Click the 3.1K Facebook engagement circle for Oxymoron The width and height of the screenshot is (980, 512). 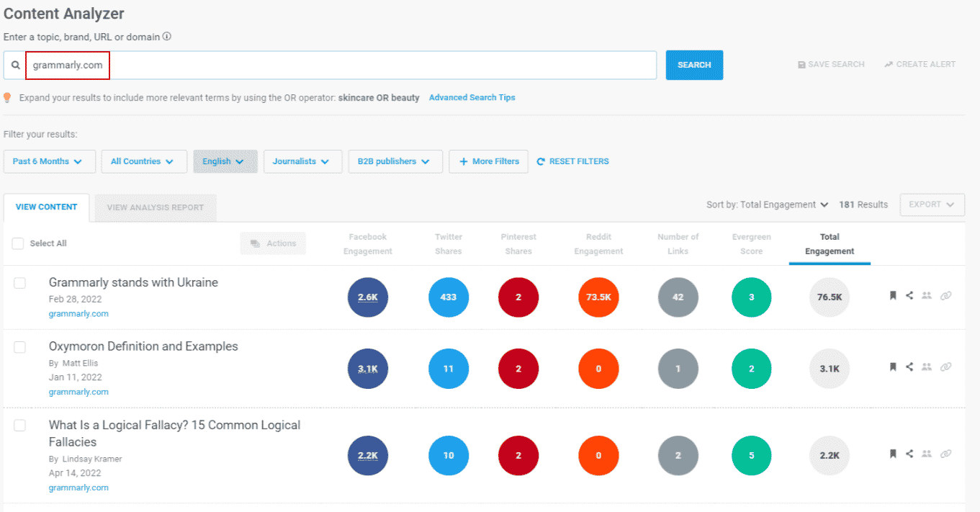(x=368, y=369)
